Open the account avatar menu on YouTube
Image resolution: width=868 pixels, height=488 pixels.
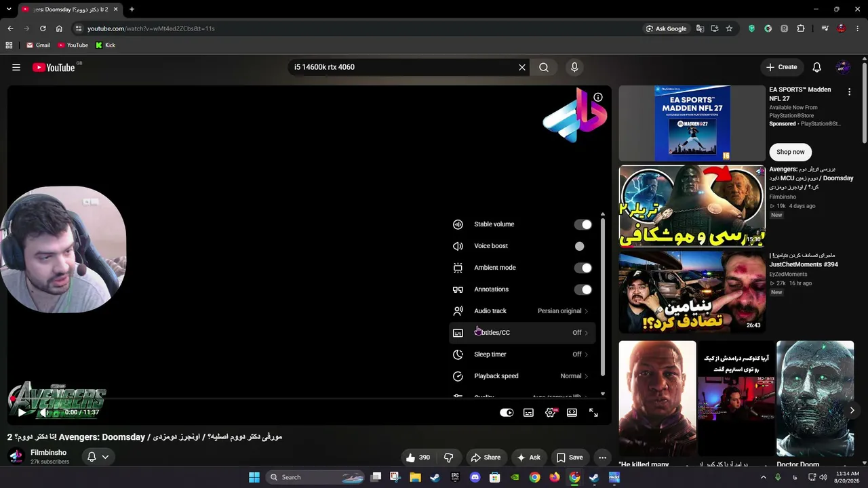tap(844, 67)
